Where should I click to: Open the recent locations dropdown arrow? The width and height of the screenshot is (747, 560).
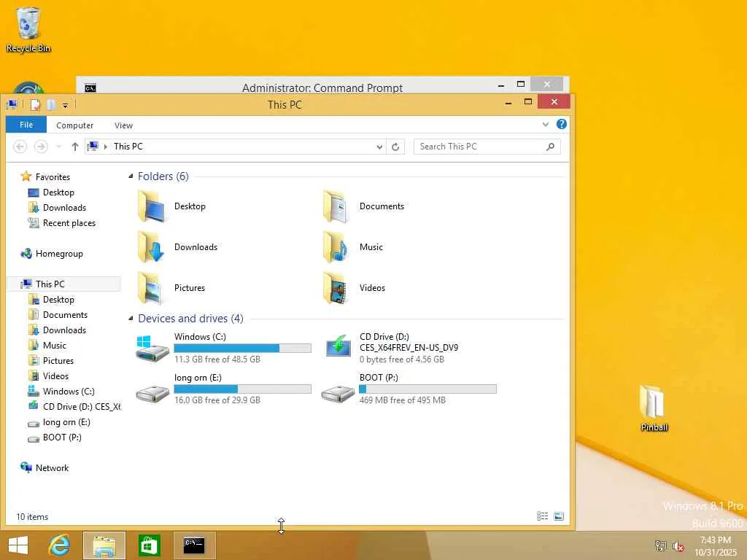click(x=58, y=147)
